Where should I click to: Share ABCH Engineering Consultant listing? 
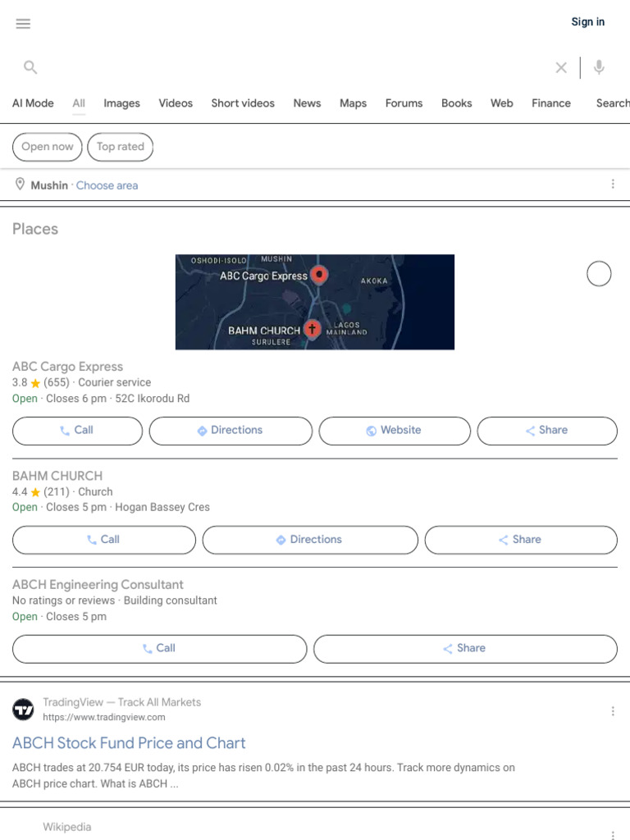pos(466,649)
